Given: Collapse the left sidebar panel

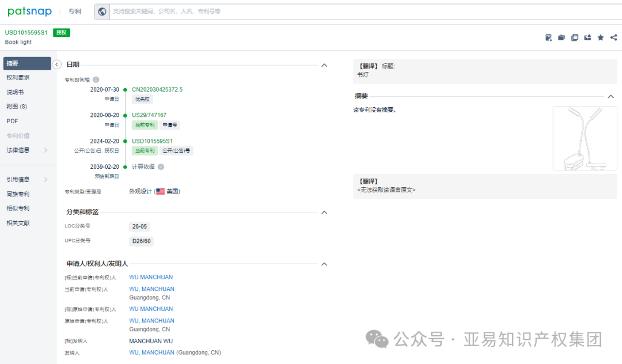Looking at the screenshot, I should (56, 65).
